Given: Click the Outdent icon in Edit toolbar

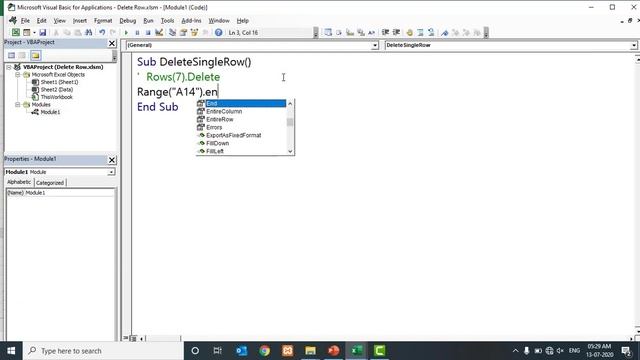Looking at the screenshot, I should tap(396, 32).
